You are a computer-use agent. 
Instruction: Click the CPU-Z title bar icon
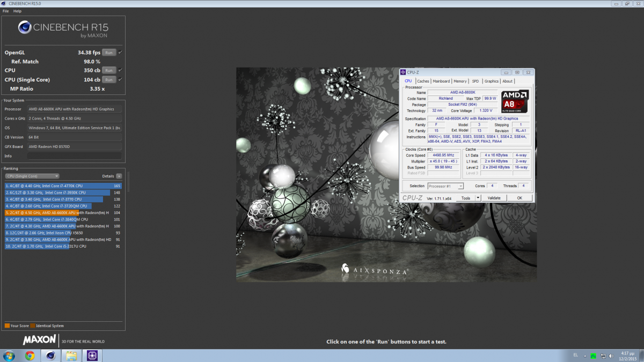pos(404,72)
